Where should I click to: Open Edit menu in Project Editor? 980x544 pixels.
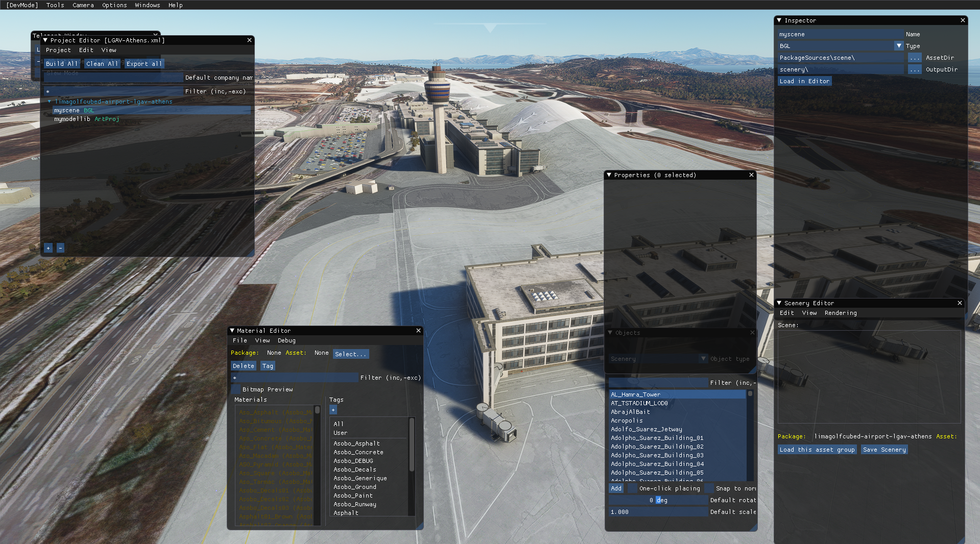pos(86,50)
